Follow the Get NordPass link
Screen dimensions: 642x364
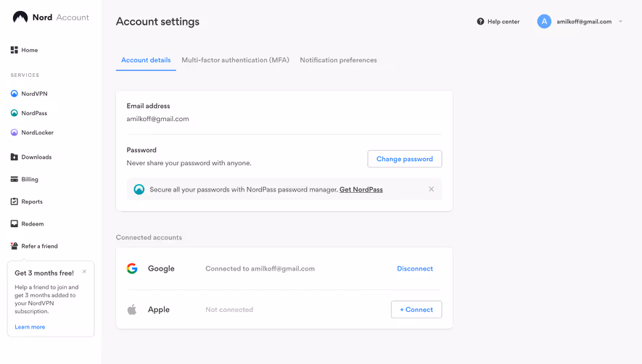pyautogui.click(x=361, y=189)
